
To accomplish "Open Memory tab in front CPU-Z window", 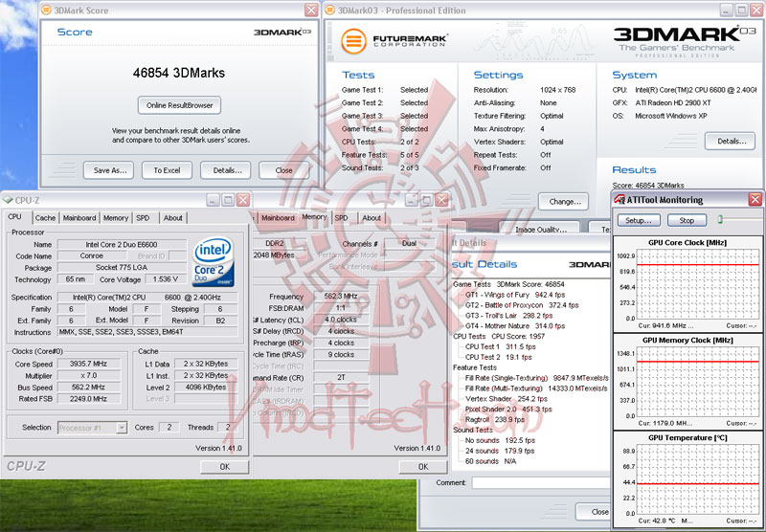I will [116, 218].
